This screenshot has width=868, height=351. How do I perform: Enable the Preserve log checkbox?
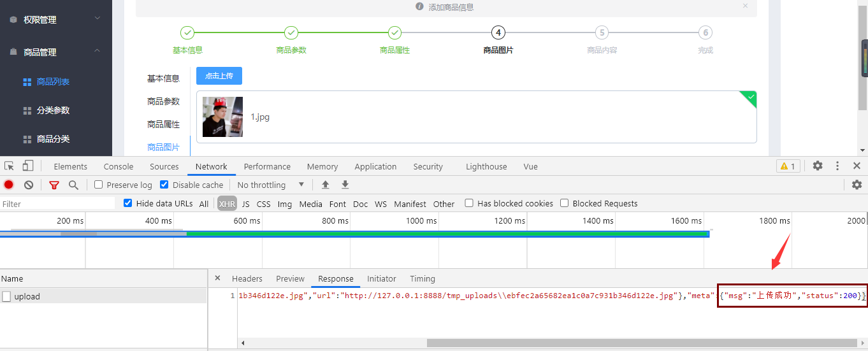pos(99,185)
